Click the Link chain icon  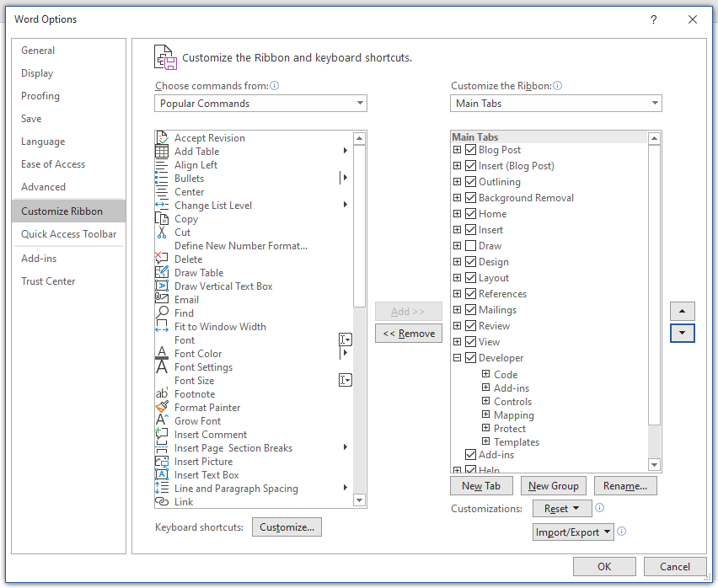click(x=162, y=501)
